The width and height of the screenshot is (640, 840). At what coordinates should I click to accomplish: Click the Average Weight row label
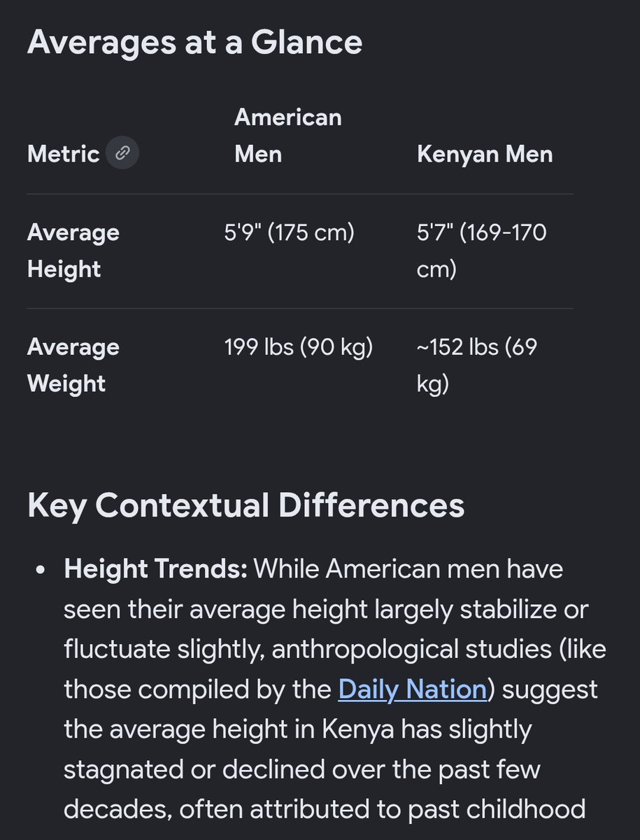click(73, 365)
